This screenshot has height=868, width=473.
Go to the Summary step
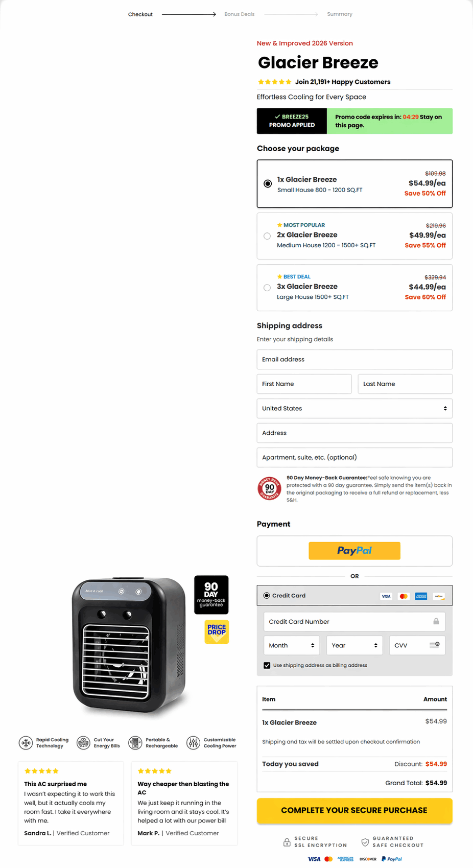[x=340, y=14]
